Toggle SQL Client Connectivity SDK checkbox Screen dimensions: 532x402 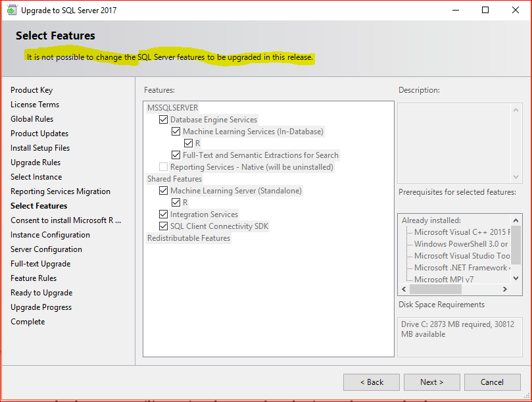(163, 226)
